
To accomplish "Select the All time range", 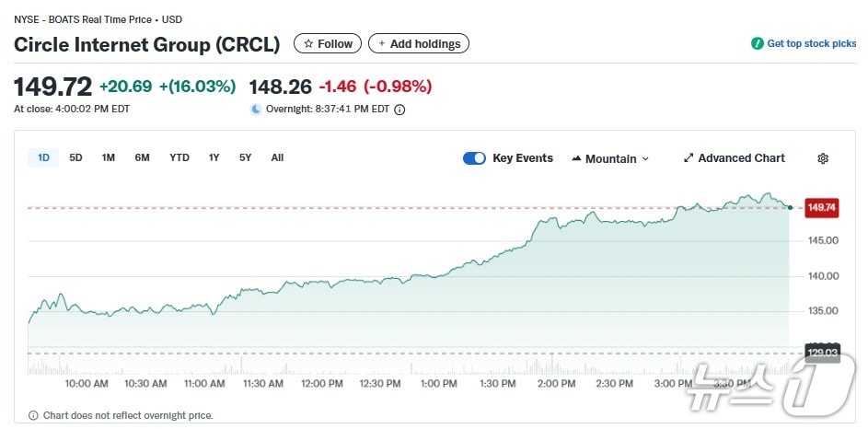I will click(x=277, y=157).
